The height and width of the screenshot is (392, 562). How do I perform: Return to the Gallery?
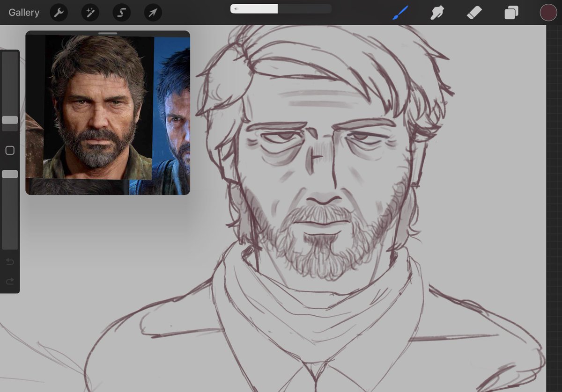pyautogui.click(x=24, y=13)
